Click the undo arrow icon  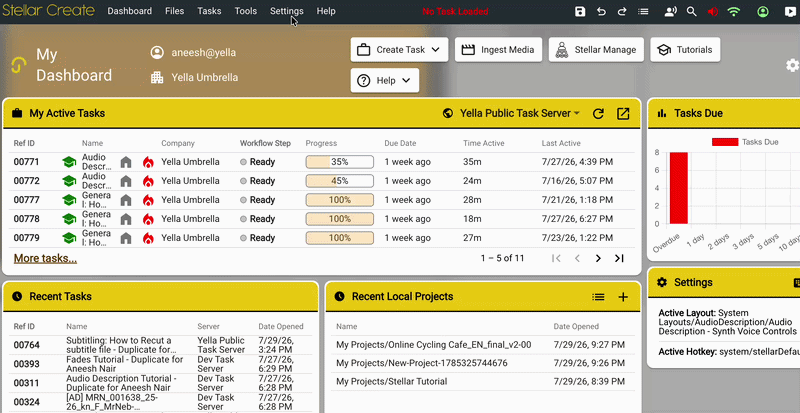602,11
